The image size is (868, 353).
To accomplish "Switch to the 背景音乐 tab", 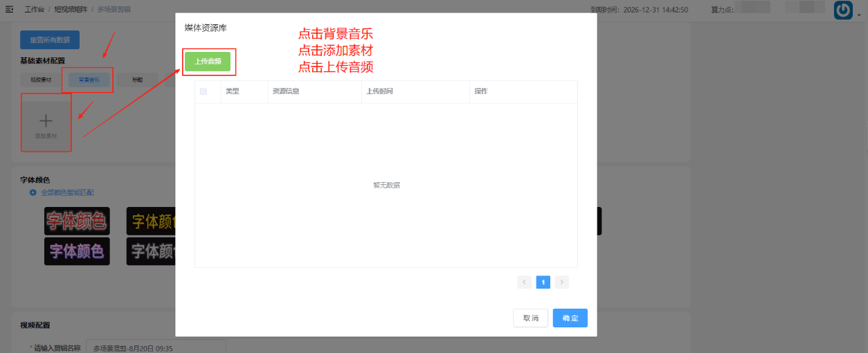I will click(89, 80).
